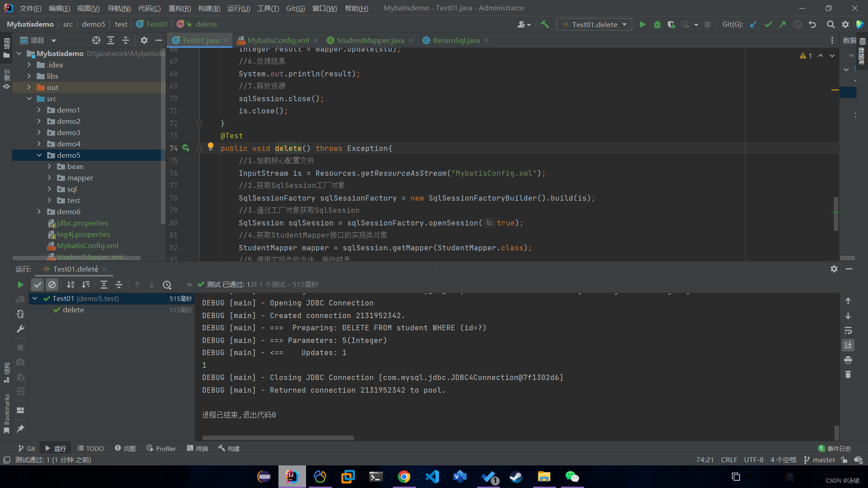
Task: Select jdbc.properties in project tree
Action: click(82, 223)
